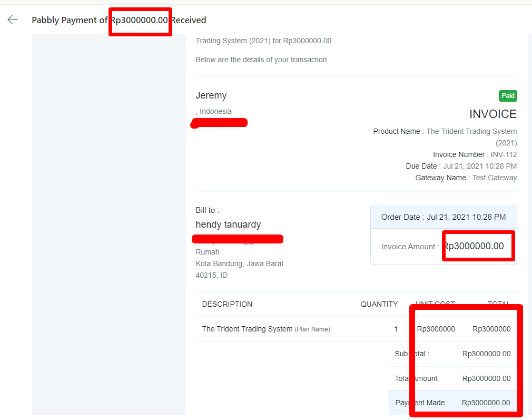Click the DESCRIPTION column header

[x=227, y=304]
